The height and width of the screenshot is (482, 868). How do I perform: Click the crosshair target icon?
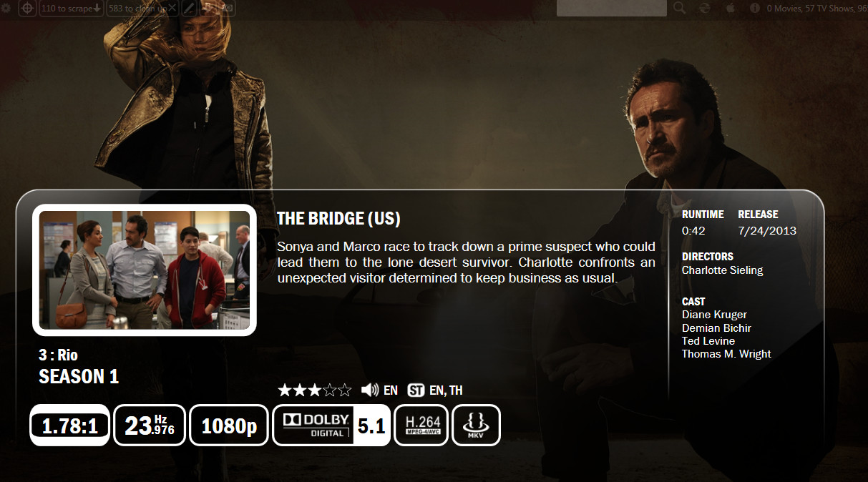click(27, 8)
